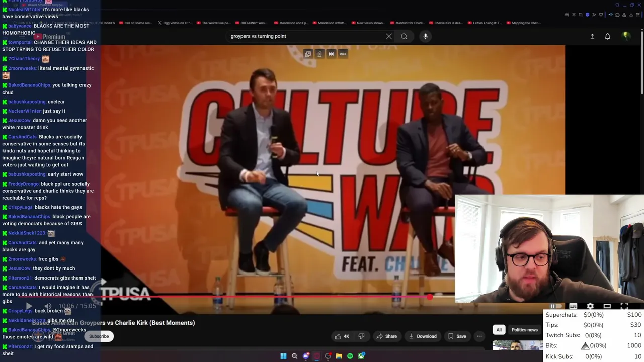Open the Charlie Kirk is dea bookmark
644x362 pixels.
point(445,23)
